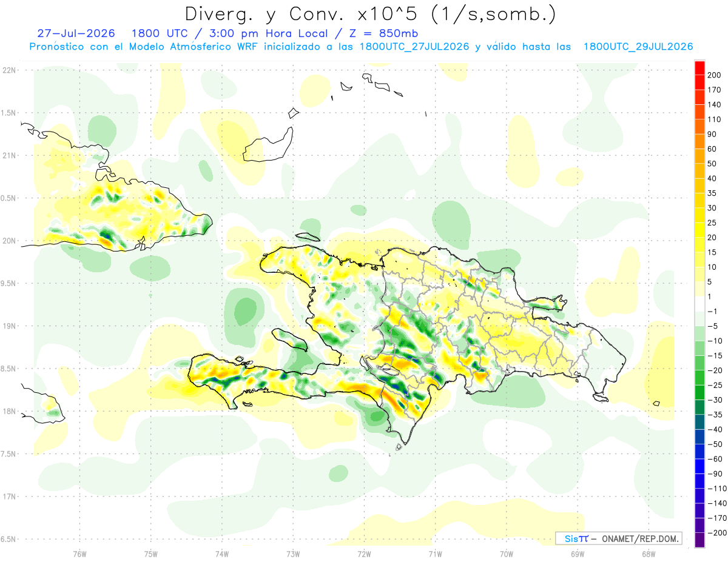Click the positive '25' color scale label
The height and width of the screenshot is (562, 728).
pos(712,222)
